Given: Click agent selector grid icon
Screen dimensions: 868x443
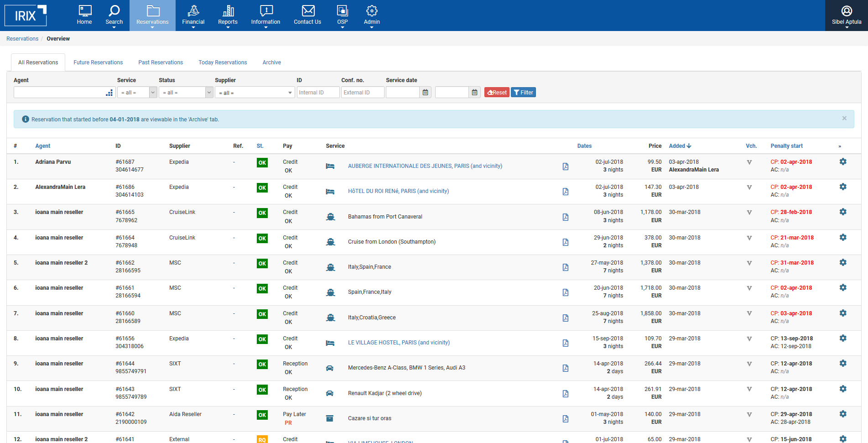Looking at the screenshot, I should coord(109,93).
